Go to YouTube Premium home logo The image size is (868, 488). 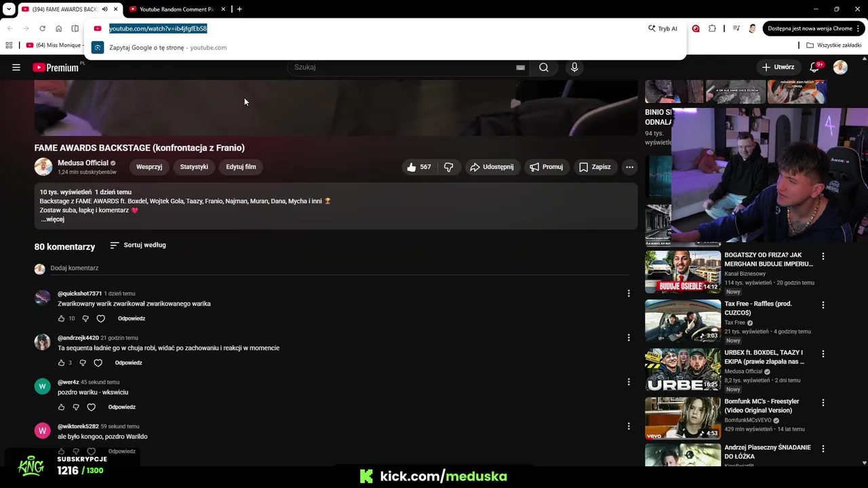[56, 67]
